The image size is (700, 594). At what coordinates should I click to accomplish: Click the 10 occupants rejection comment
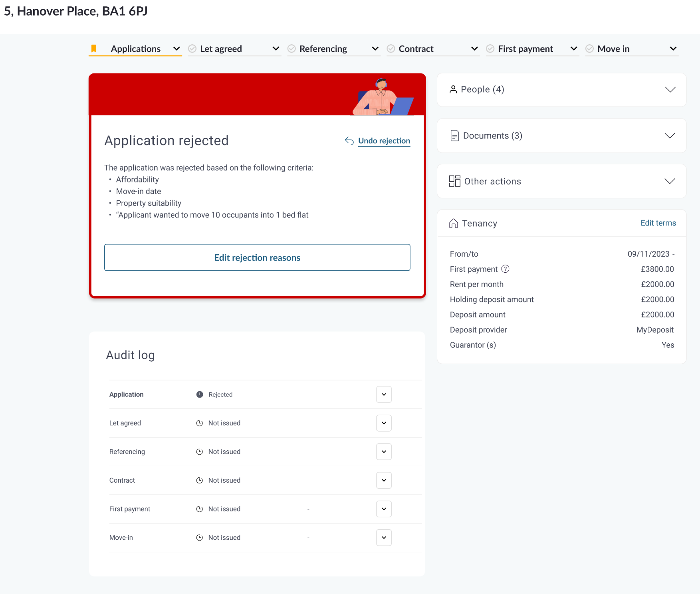coord(212,215)
